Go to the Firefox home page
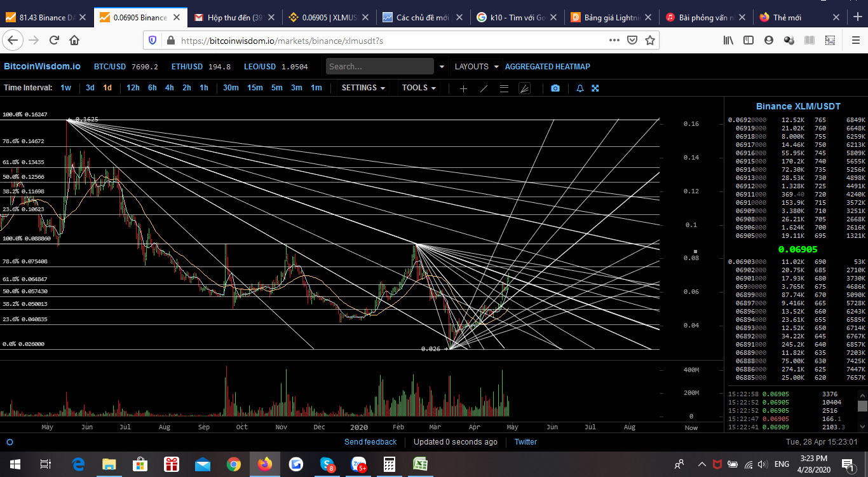Viewport: 868px width, 477px height. coord(74,41)
